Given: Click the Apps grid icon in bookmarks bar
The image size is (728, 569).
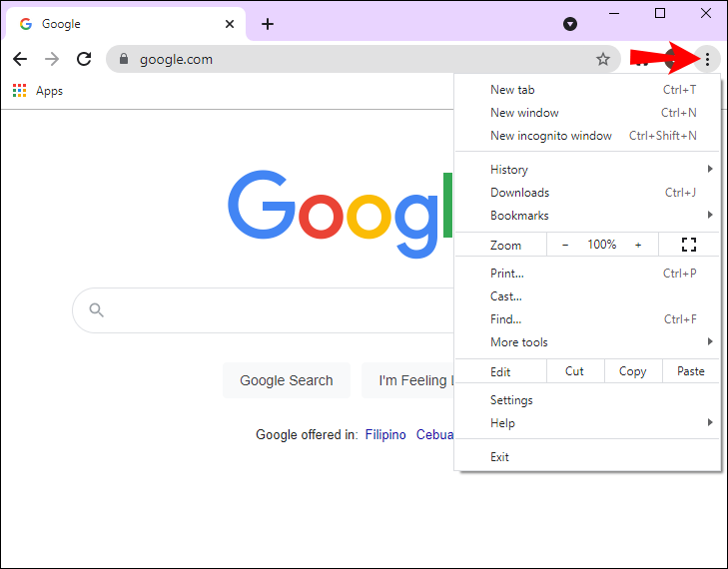Looking at the screenshot, I should point(20,91).
